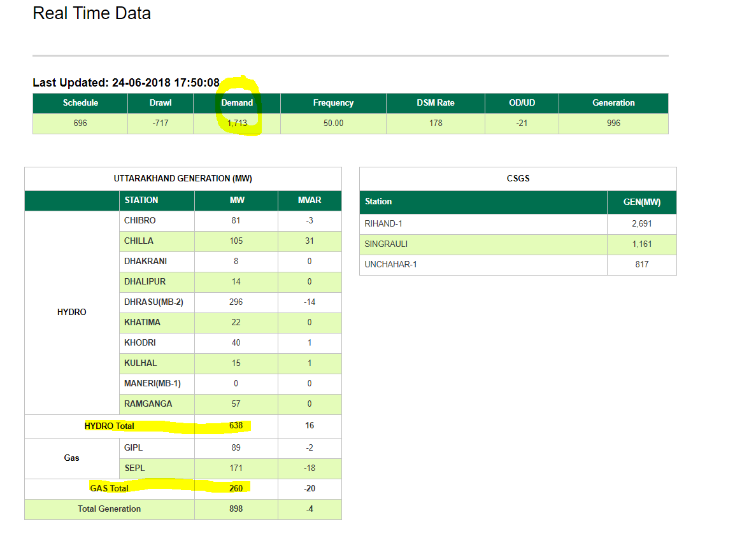This screenshot has height=534, width=756.
Task: Click the HYDRO Total MW value 638
Action: point(236,426)
